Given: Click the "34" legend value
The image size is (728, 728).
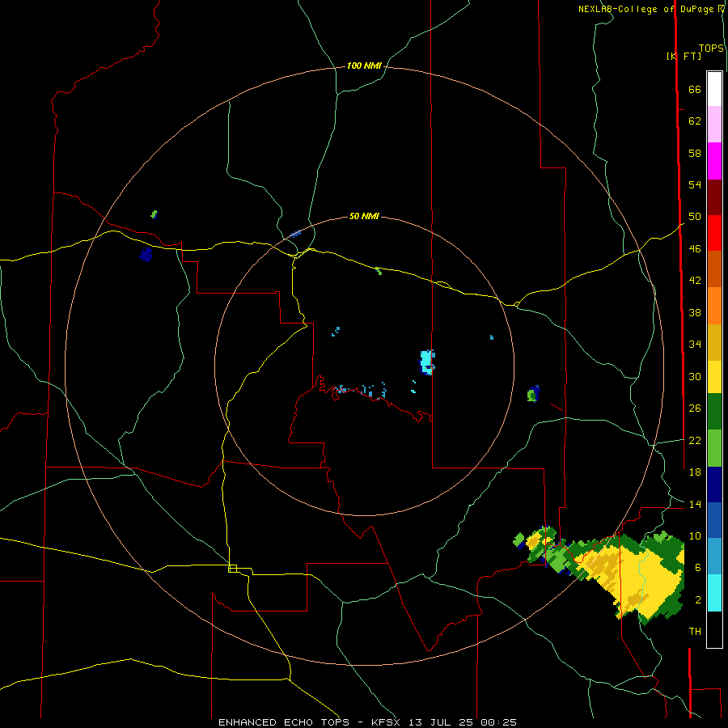Looking at the screenshot, I should (x=695, y=344).
